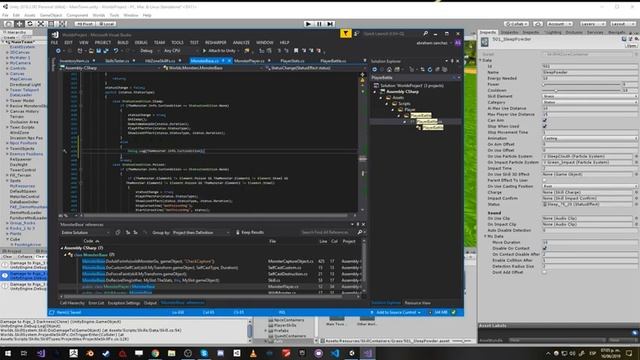
Task: Click Visual Studio's Save icon
Action: tap(99, 51)
